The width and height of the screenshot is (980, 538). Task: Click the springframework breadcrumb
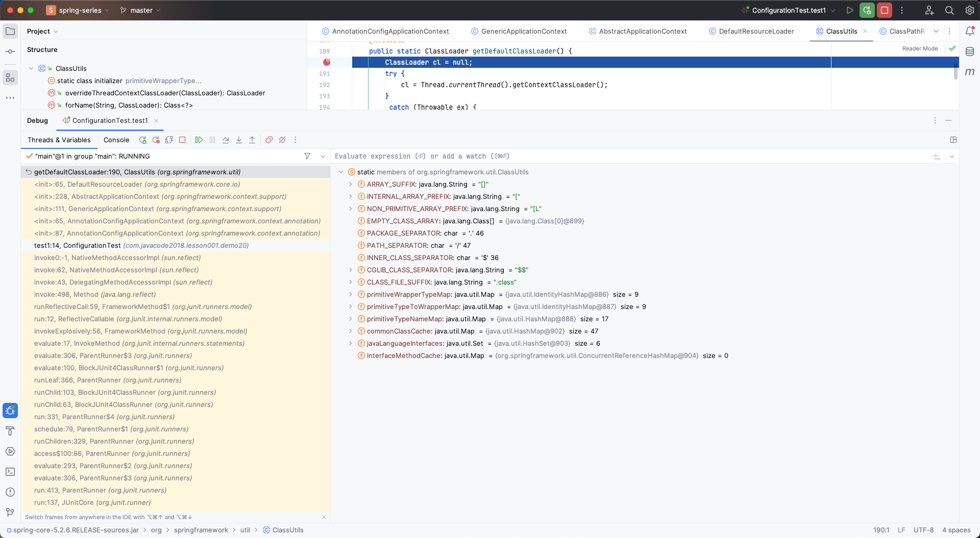pos(201,530)
